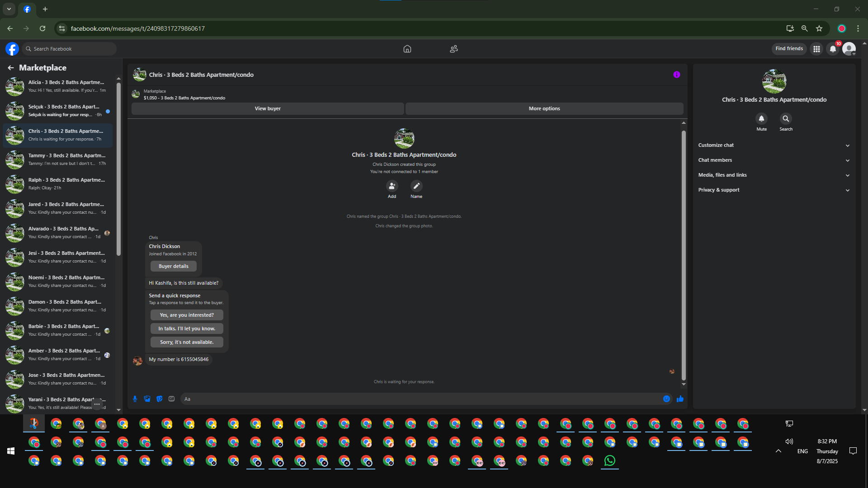Open the Chrome three-dot menu
The image size is (868, 488).
858,28
